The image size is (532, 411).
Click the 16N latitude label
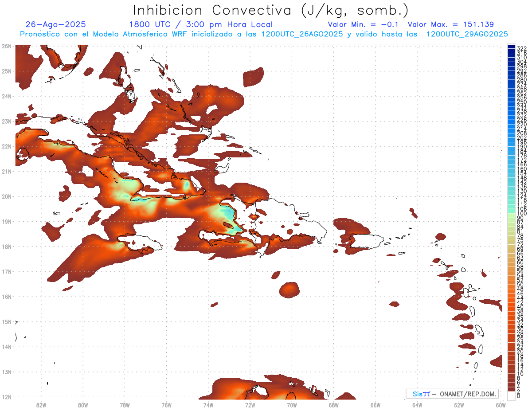pyautogui.click(x=6, y=297)
